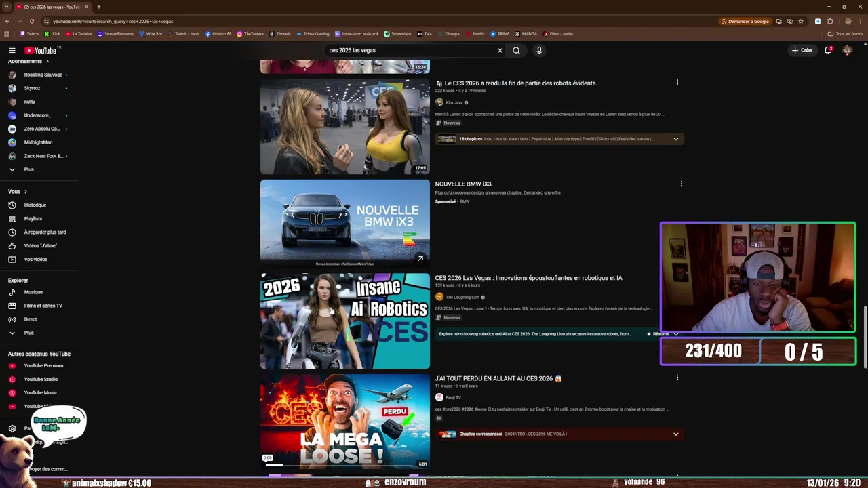Open the LA MEGA LOOSE thumbnail
Screen dimensions: 868x488
[x=345, y=421]
